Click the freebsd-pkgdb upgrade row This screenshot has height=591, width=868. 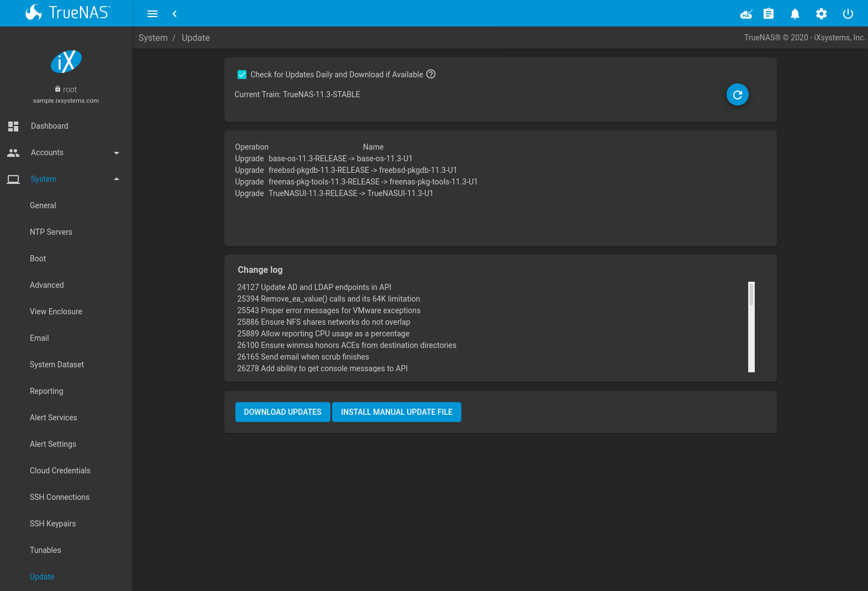[x=346, y=170]
